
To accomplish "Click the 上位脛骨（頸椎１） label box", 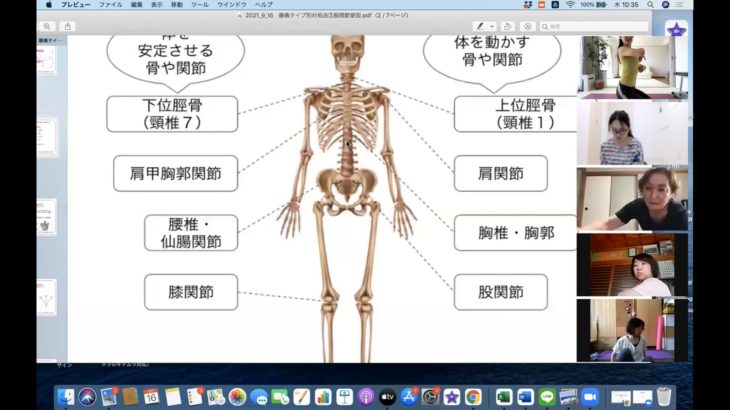I will [x=515, y=114].
